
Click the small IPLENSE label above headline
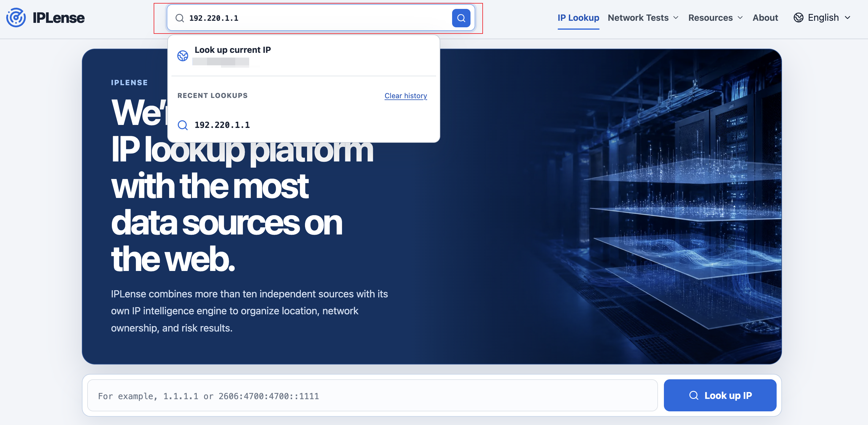click(x=129, y=83)
